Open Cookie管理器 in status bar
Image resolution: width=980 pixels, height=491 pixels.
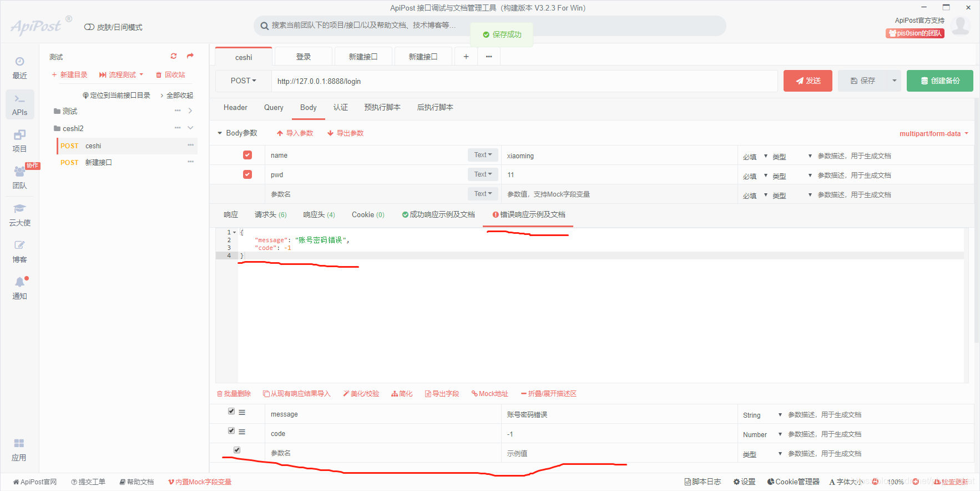[x=794, y=482]
